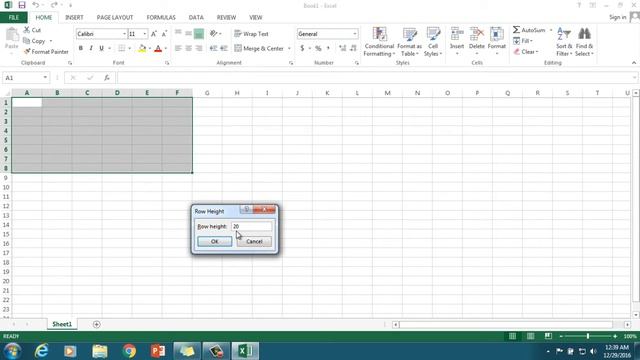Viewport: 640px width, 360px height.
Task: Center text horizontally in cell
Action: click(x=189, y=48)
